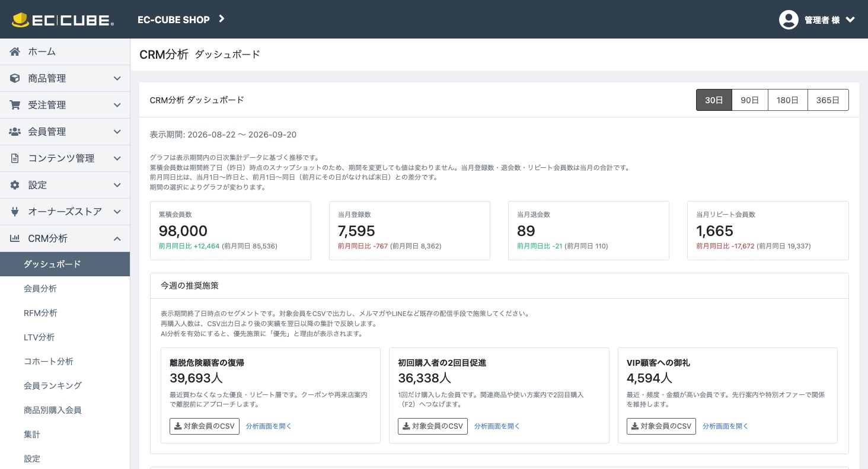Image resolution: width=868 pixels, height=469 pixels.
Task: Open 分析画面 for 初回購入者の2回目促進
Action: coord(497,426)
